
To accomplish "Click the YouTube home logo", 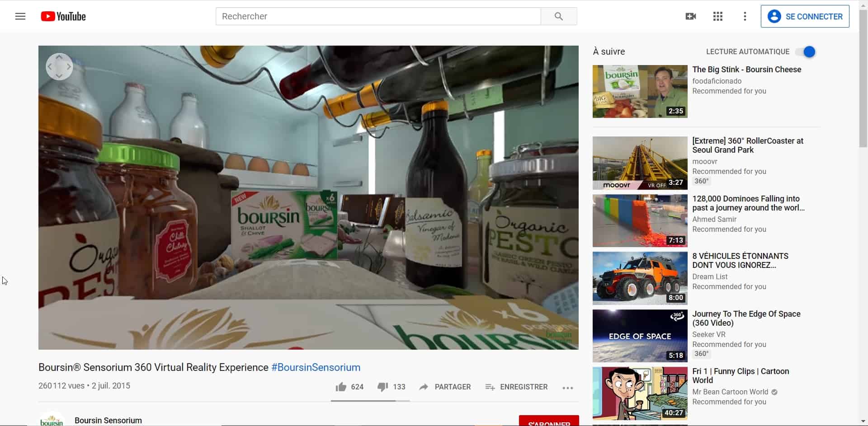I will tap(63, 17).
